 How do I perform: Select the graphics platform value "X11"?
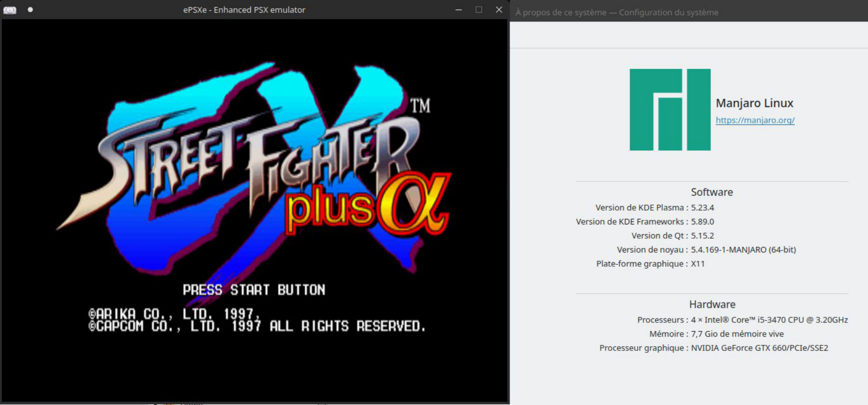(x=698, y=264)
